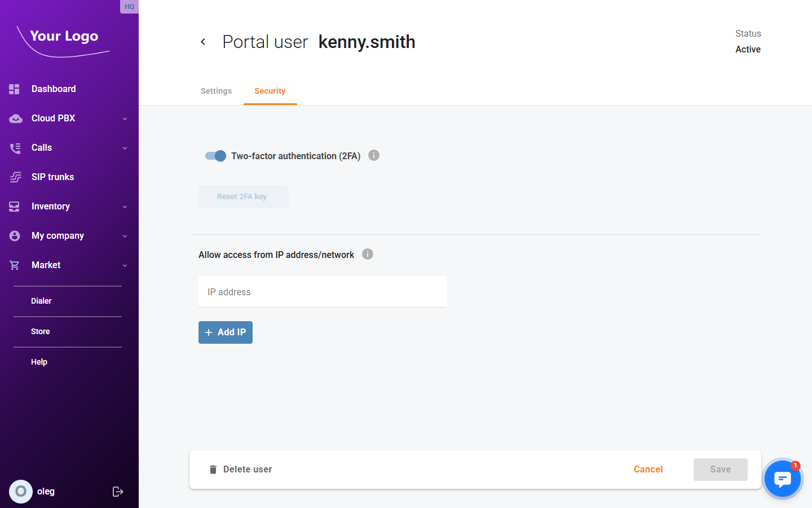Expand the Cloud PBX menu

click(125, 118)
